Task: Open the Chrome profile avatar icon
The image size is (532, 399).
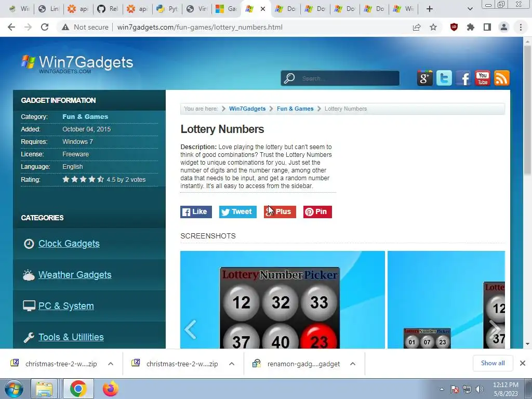Action: click(504, 27)
